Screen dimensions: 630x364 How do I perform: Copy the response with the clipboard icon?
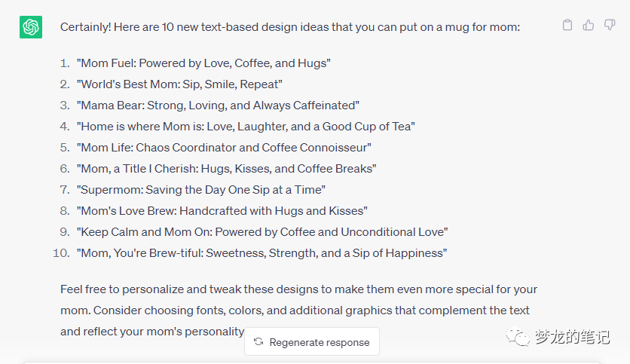[x=567, y=26]
